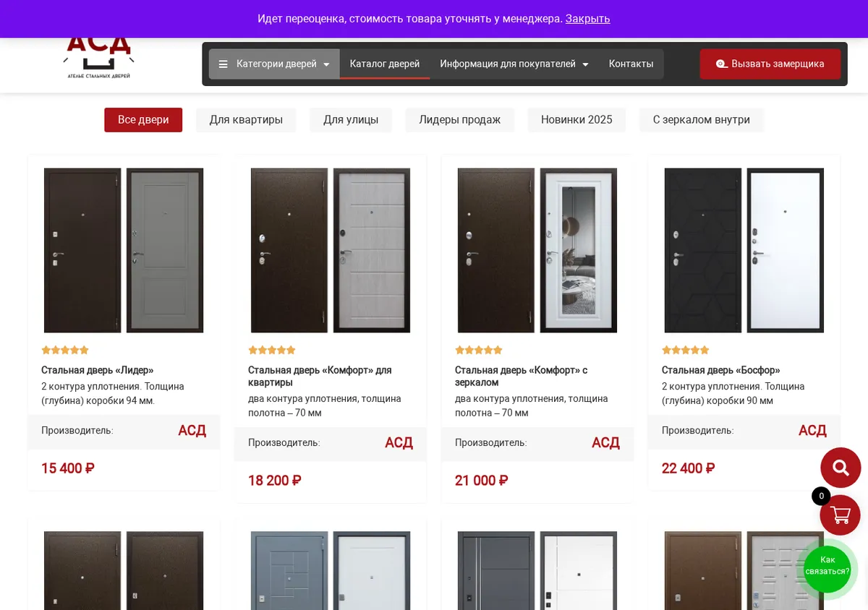Click the star rating under Босфор door
The width and height of the screenshot is (868, 610).
click(x=686, y=350)
